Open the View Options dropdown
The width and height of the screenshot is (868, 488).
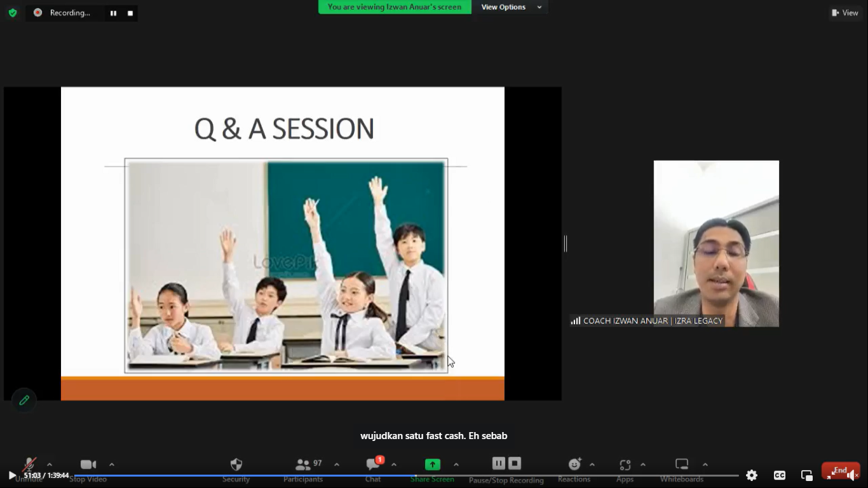[511, 7]
